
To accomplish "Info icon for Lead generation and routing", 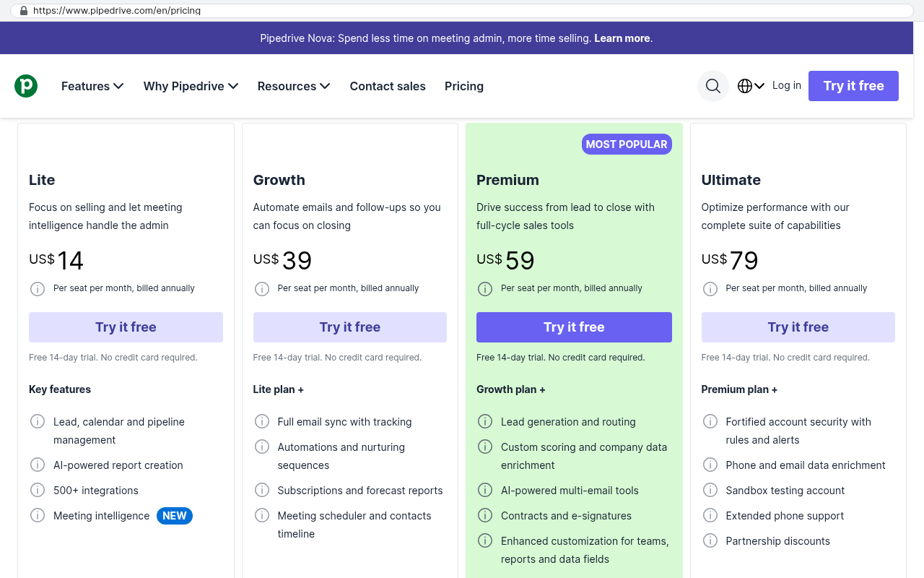I will [485, 421].
